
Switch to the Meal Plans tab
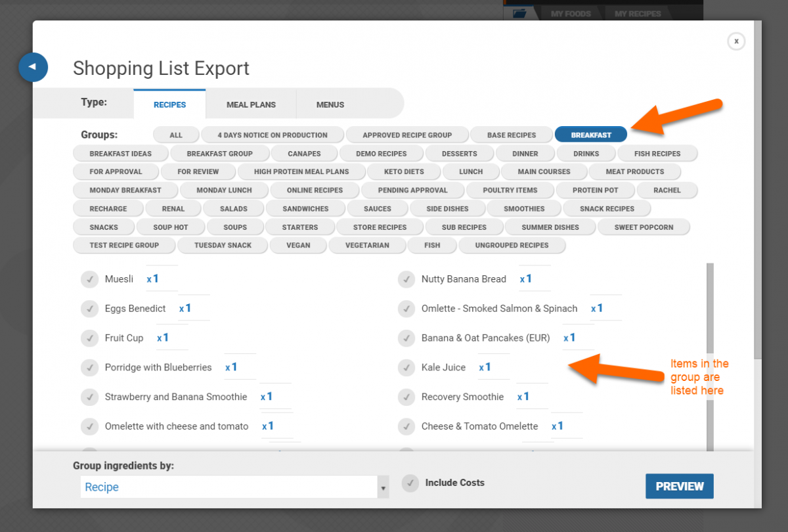pos(251,104)
